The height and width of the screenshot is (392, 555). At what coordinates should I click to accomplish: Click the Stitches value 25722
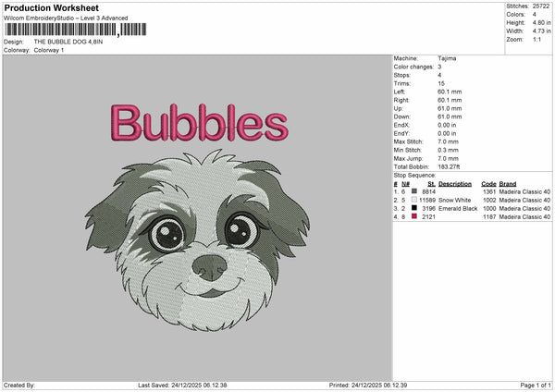(x=541, y=6)
